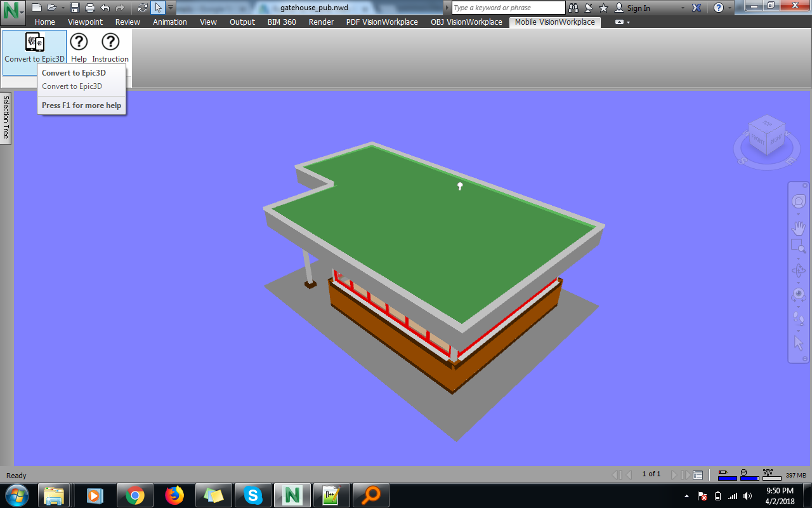
Task: Open the Instruction ribbon button
Action: coord(110,47)
